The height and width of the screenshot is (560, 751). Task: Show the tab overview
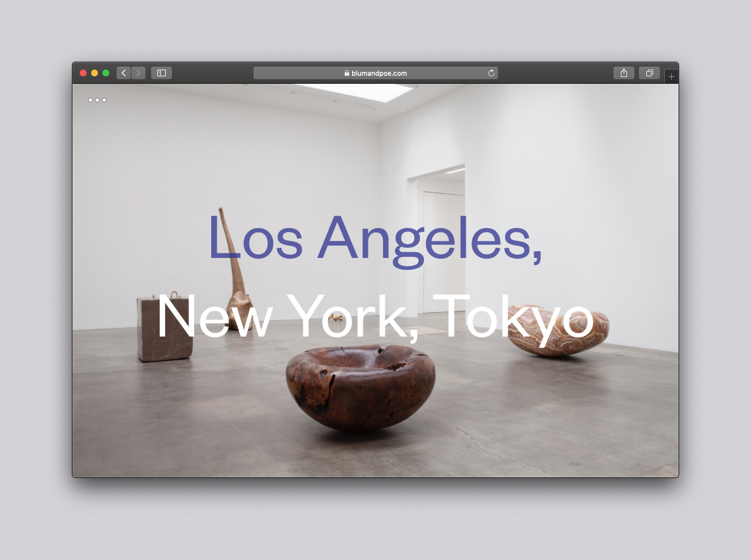coord(649,73)
